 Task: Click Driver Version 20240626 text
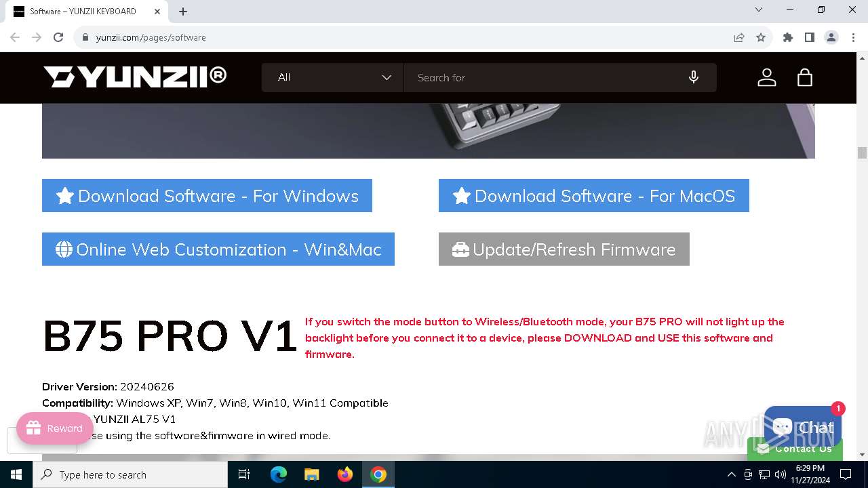tap(108, 386)
